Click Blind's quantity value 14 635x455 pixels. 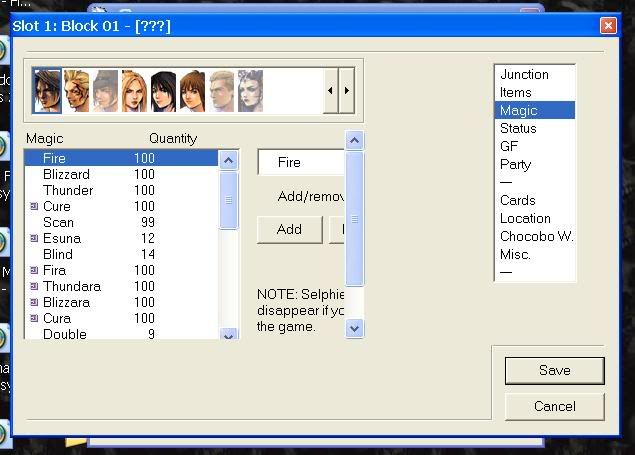coord(148,254)
